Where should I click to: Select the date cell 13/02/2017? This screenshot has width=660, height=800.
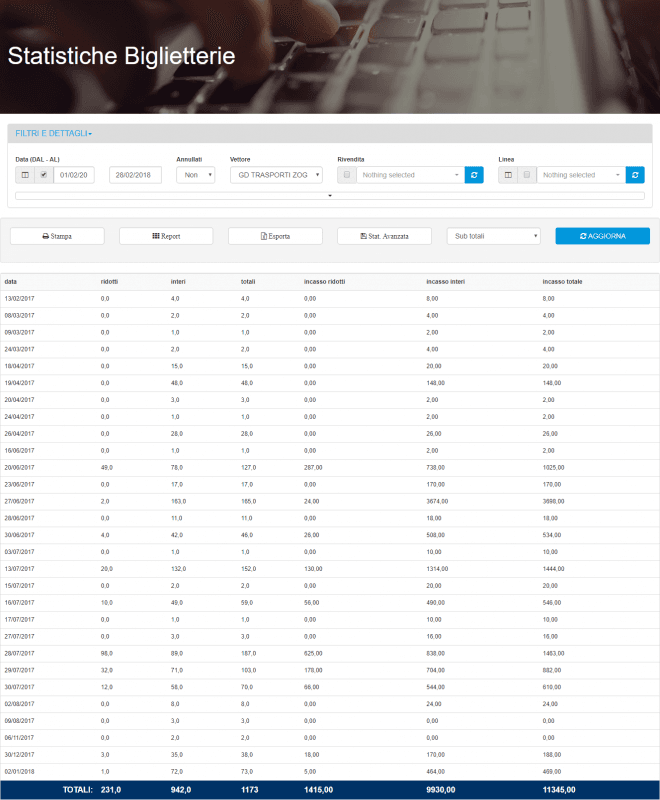click(19, 299)
